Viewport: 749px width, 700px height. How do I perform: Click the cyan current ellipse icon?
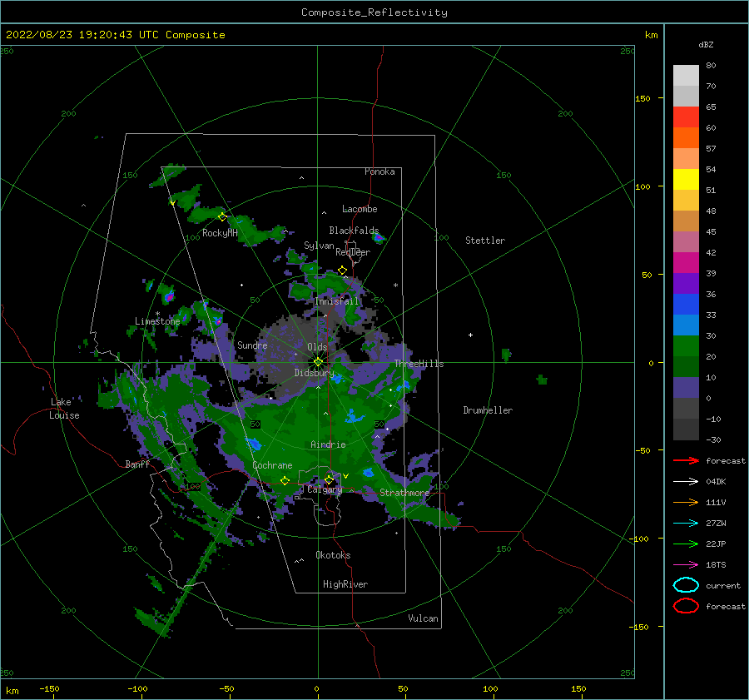(x=686, y=585)
